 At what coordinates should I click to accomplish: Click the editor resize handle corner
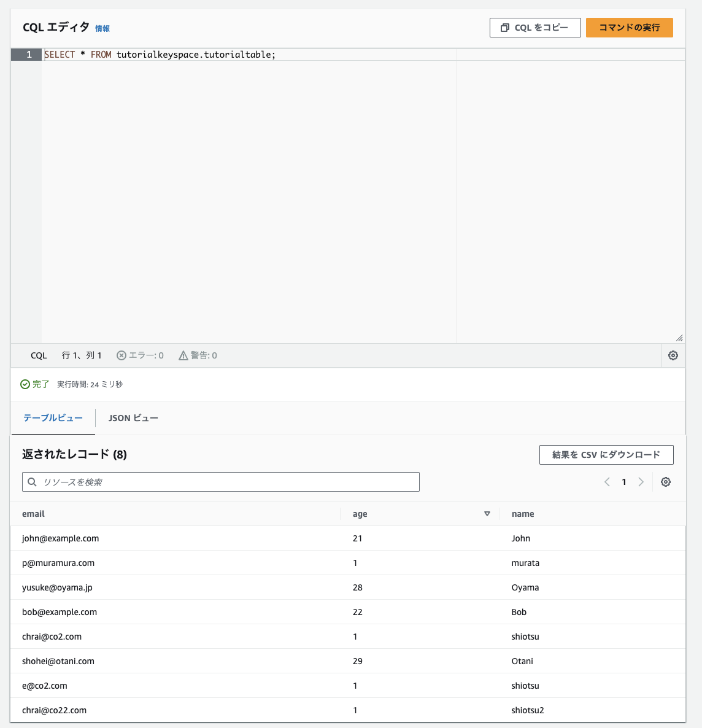coord(679,338)
